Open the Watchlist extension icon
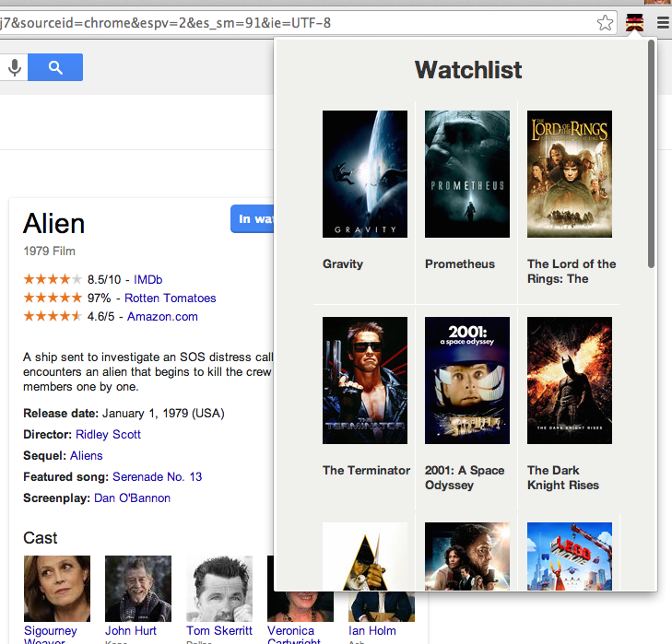The height and width of the screenshot is (644, 672). coord(634,23)
